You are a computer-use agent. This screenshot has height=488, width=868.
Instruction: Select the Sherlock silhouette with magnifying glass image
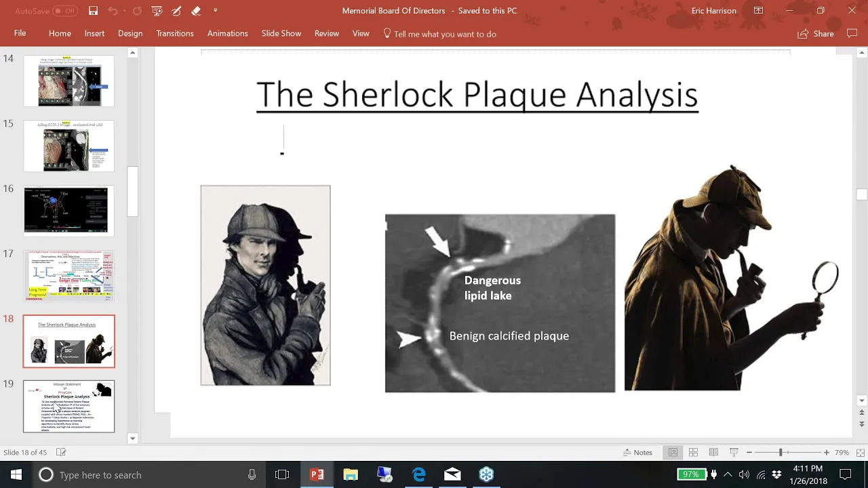point(731,277)
